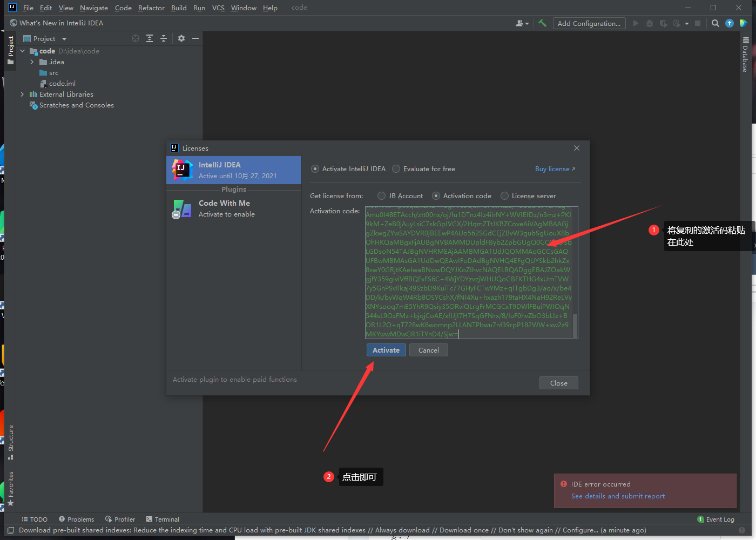Click the blue update arrow icon
The width and height of the screenshot is (756, 540).
click(x=730, y=23)
